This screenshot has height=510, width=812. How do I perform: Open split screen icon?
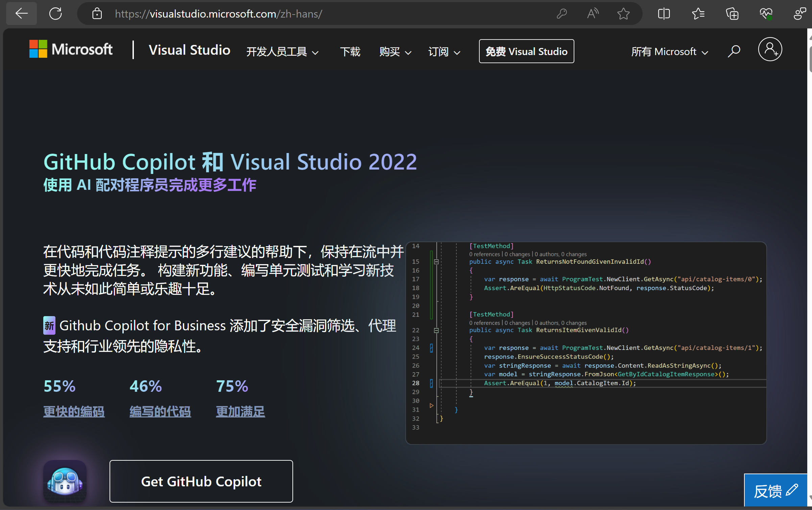[664, 14]
